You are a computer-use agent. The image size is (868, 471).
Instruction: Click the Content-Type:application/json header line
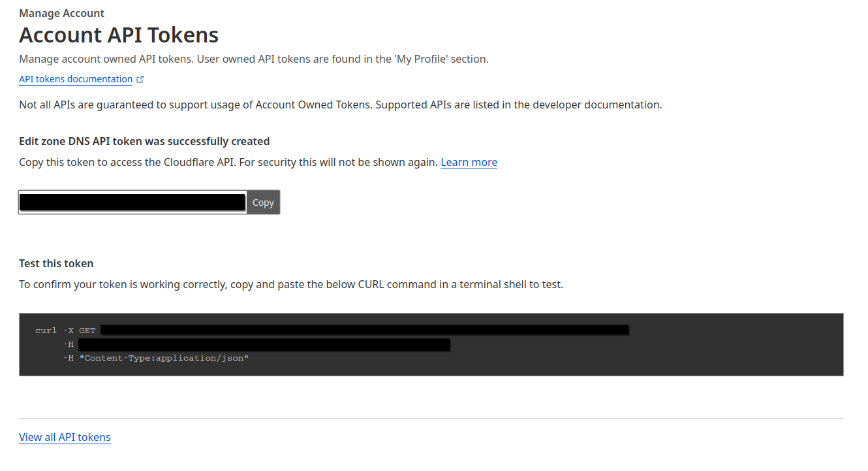164,358
